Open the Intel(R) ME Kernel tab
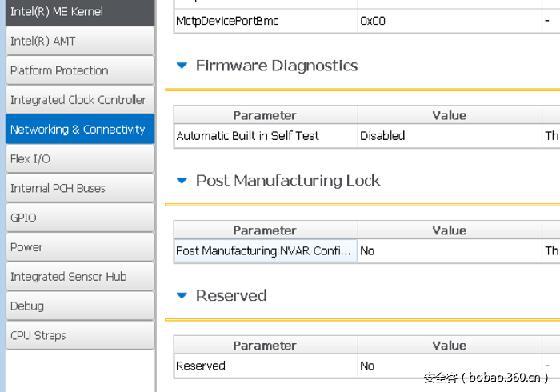The height and width of the screenshot is (392, 560). coord(78,12)
